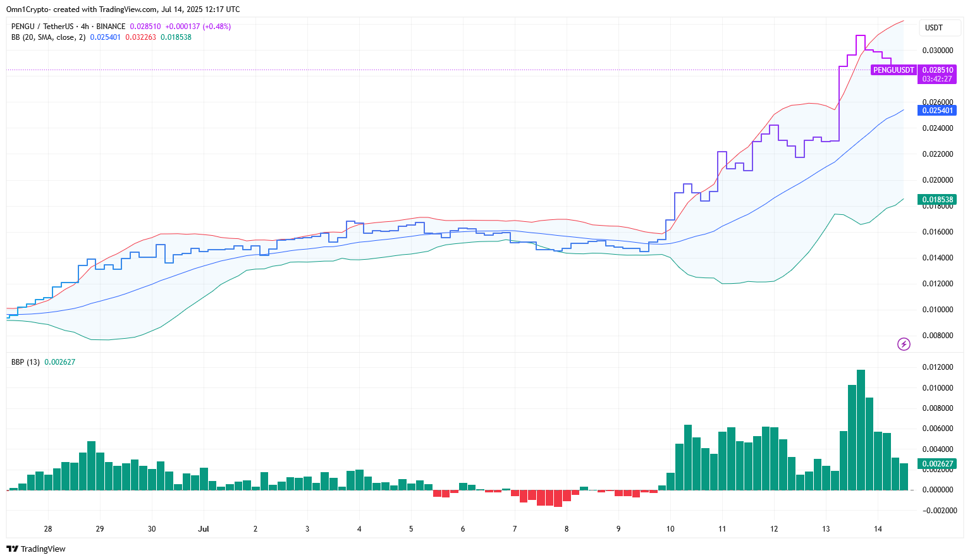This screenshot has width=970, height=560.
Task: Click the BB lower value 0.018538 in legend
Action: (x=176, y=37)
